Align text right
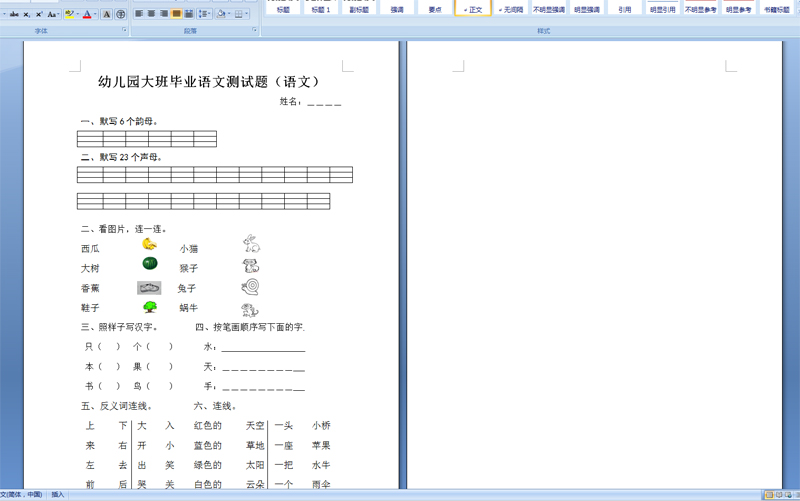This screenshot has width=800, height=501. coord(164,14)
